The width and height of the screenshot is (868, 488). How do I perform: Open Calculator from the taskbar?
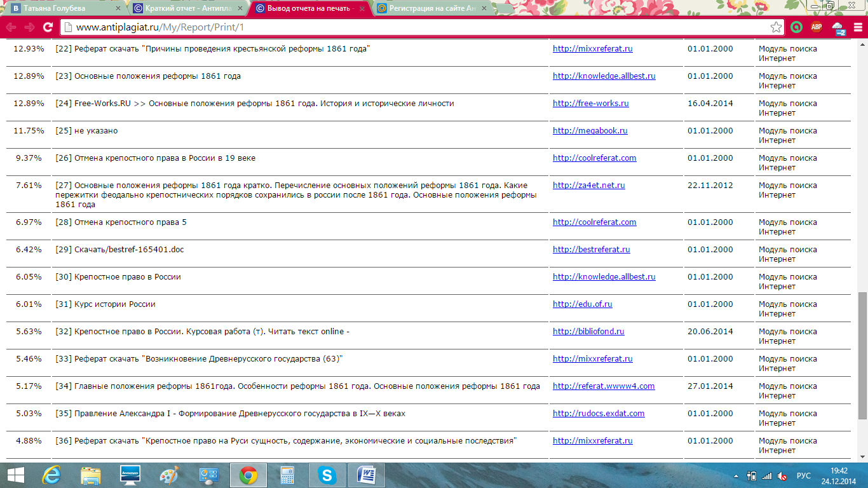(x=288, y=475)
